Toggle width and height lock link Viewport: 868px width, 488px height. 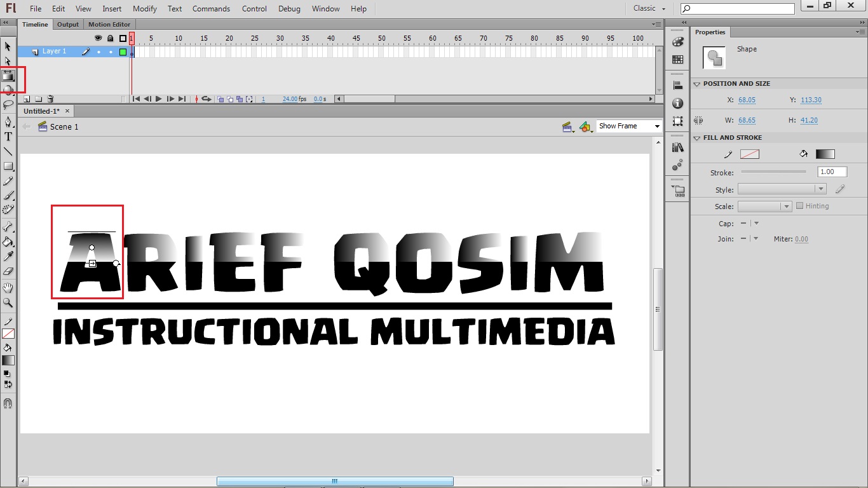(x=699, y=120)
